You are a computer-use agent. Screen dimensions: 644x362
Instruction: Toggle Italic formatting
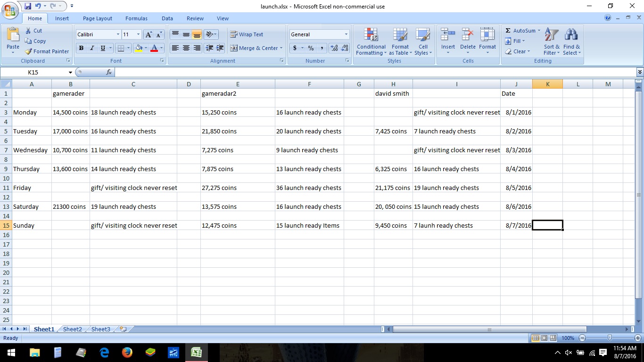tap(92, 48)
